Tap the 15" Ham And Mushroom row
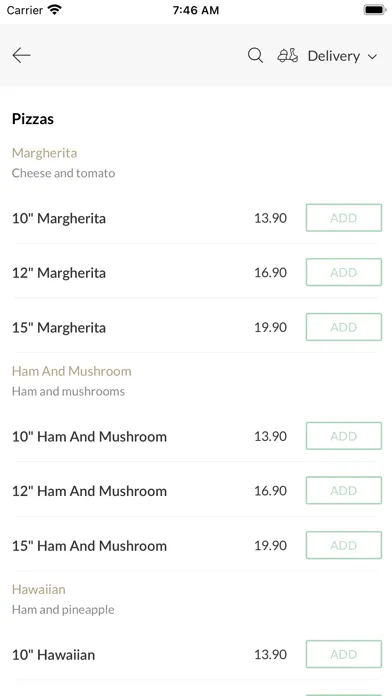Image resolution: width=392 pixels, height=696 pixels. click(196, 545)
